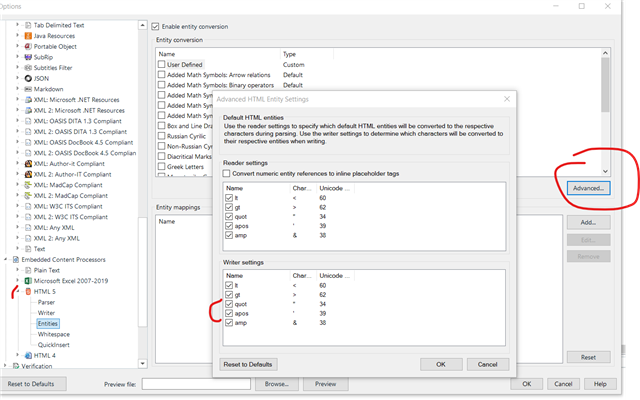Select the Writer item under HTML 5

tap(46, 313)
